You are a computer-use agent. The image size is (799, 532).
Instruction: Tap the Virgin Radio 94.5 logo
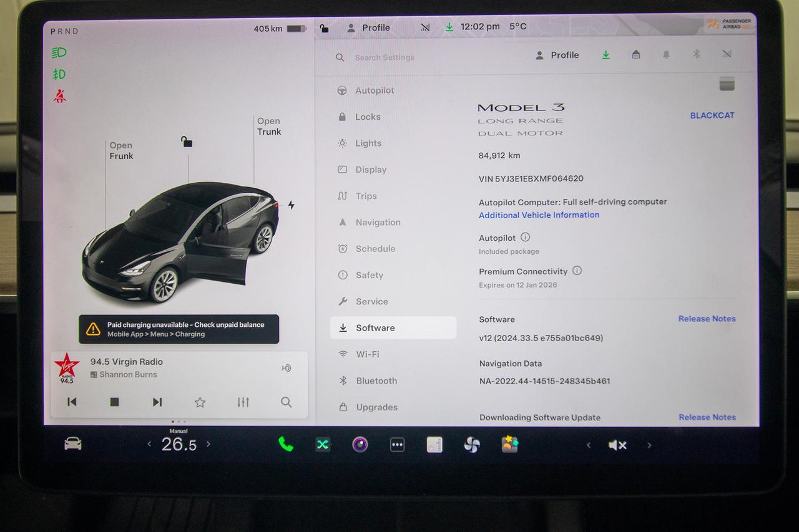click(x=67, y=368)
